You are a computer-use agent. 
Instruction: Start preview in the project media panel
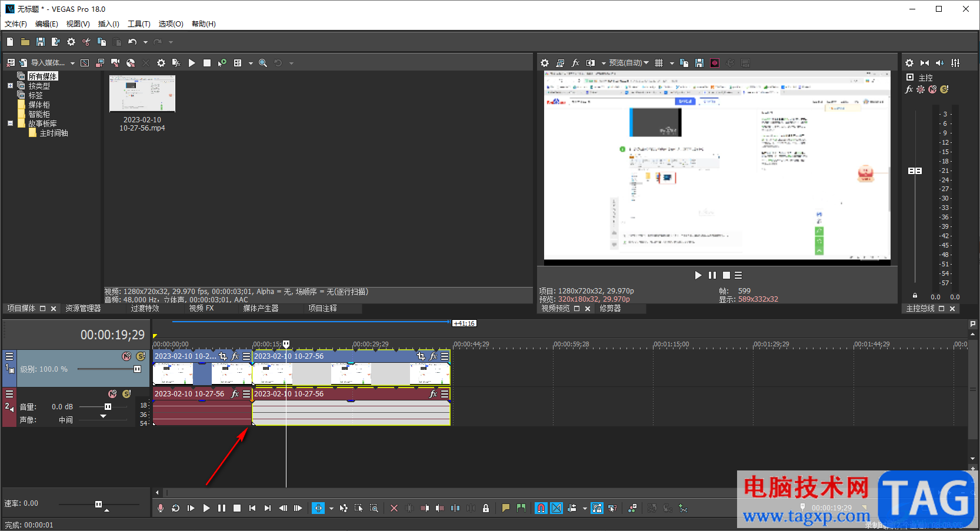[192, 63]
